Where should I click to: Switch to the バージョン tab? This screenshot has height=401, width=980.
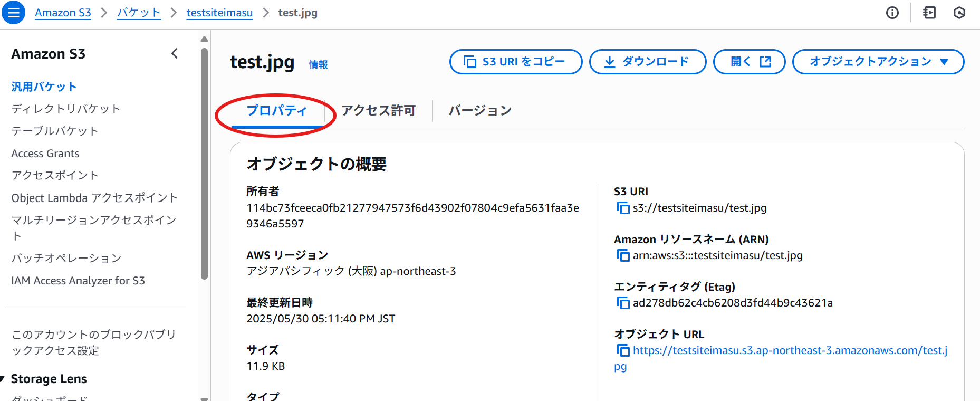pos(480,111)
